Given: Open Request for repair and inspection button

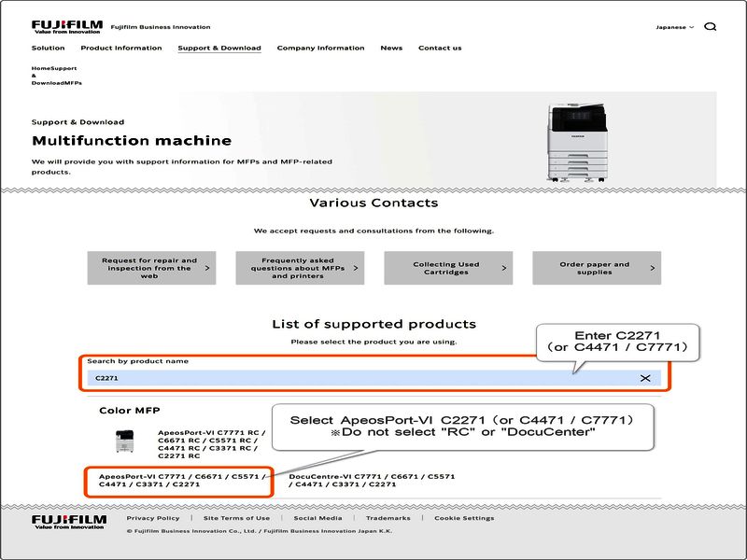Looking at the screenshot, I should coord(151,268).
